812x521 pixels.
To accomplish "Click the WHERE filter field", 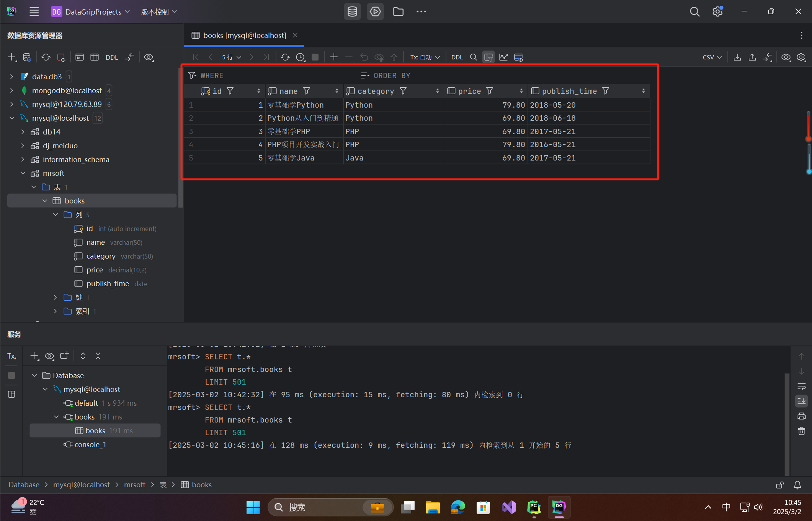I will 272,75.
